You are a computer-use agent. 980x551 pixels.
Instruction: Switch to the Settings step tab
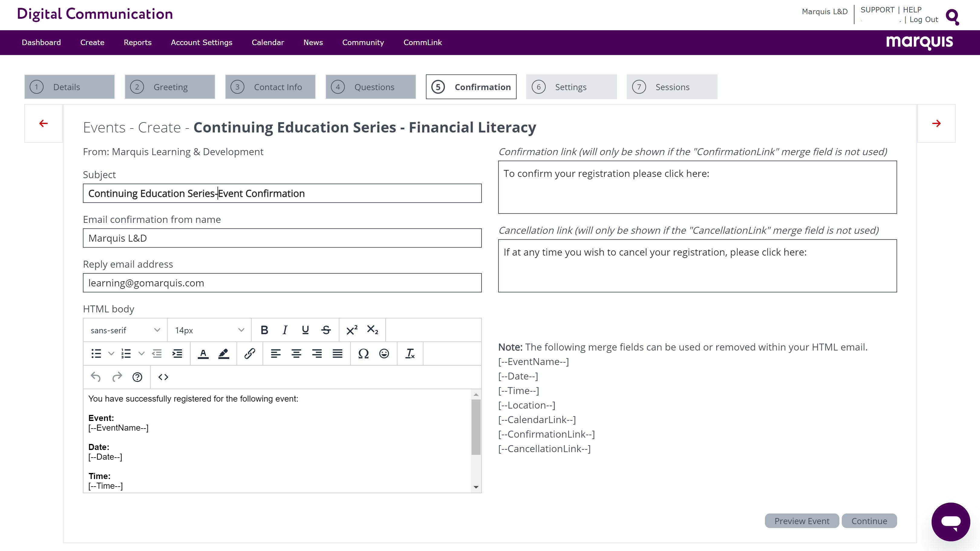pos(571,87)
